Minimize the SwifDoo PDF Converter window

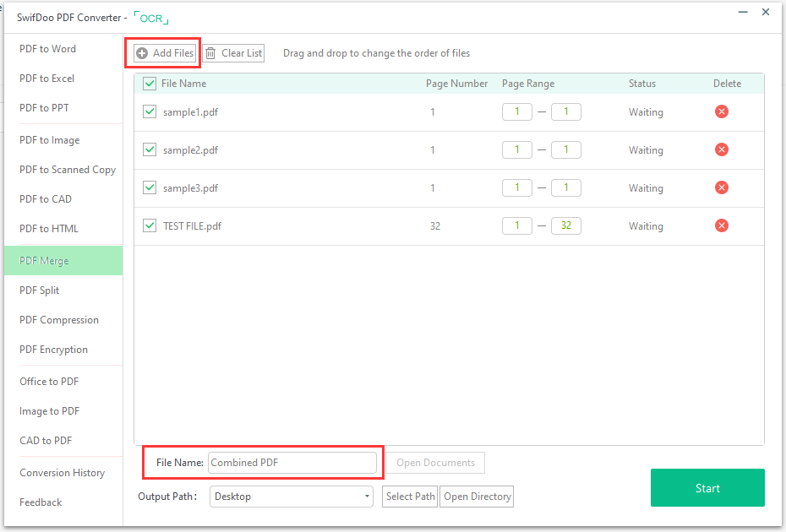(x=743, y=12)
